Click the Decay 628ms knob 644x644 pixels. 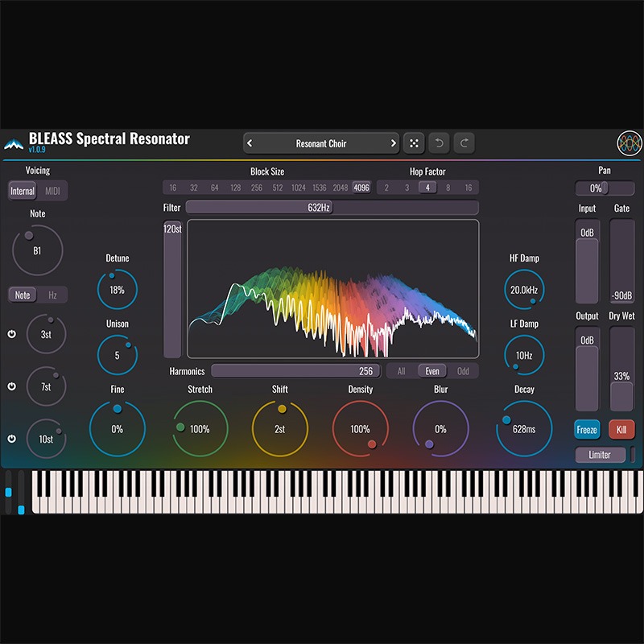(524, 429)
